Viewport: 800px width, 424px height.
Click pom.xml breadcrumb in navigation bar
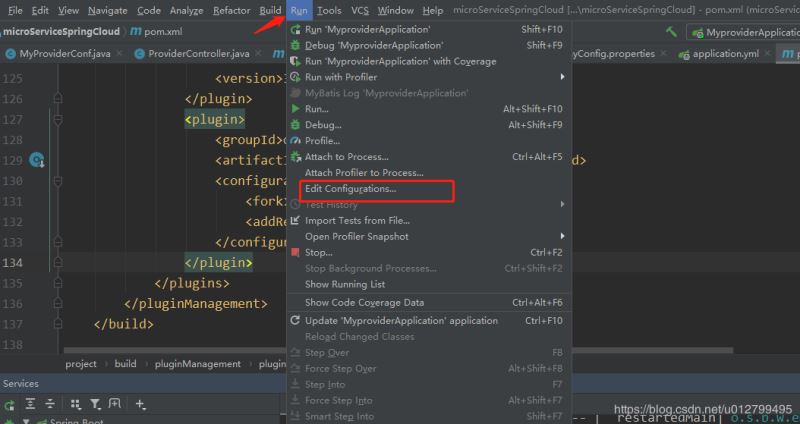157,32
